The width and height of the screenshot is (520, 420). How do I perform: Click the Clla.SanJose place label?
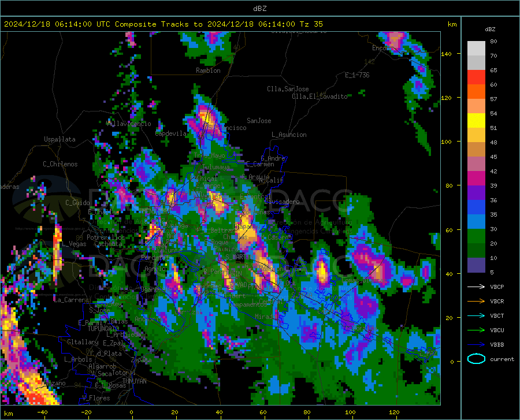pyautogui.click(x=288, y=89)
